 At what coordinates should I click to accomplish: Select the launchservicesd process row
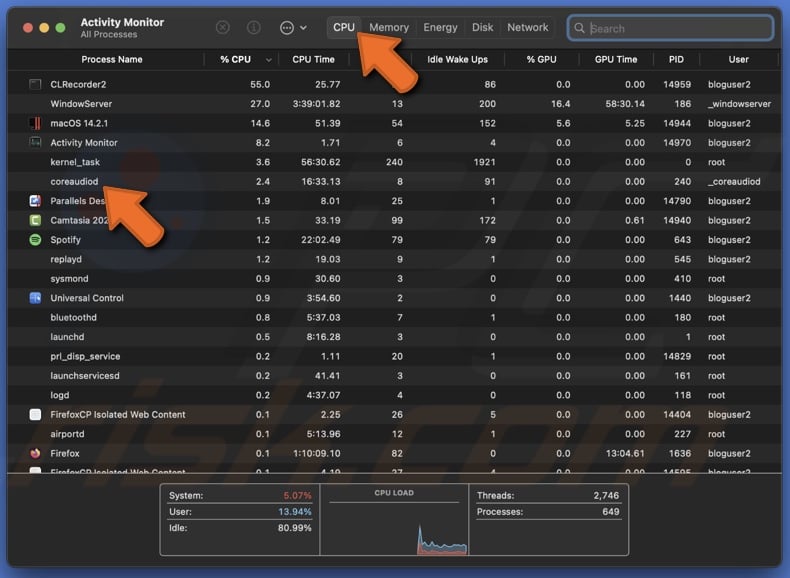tap(394, 376)
